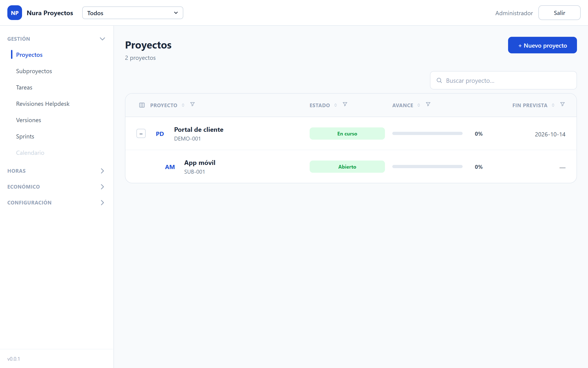Sort by the Avance column arrows
The image size is (588, 368).
coord(419,105)
